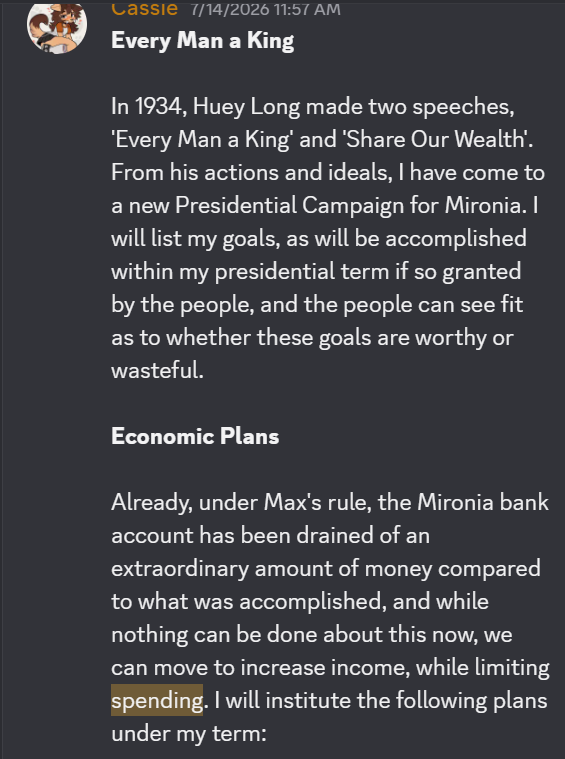
Task: Open Cassie's profile avatar picture
Action: click(57, 27)
